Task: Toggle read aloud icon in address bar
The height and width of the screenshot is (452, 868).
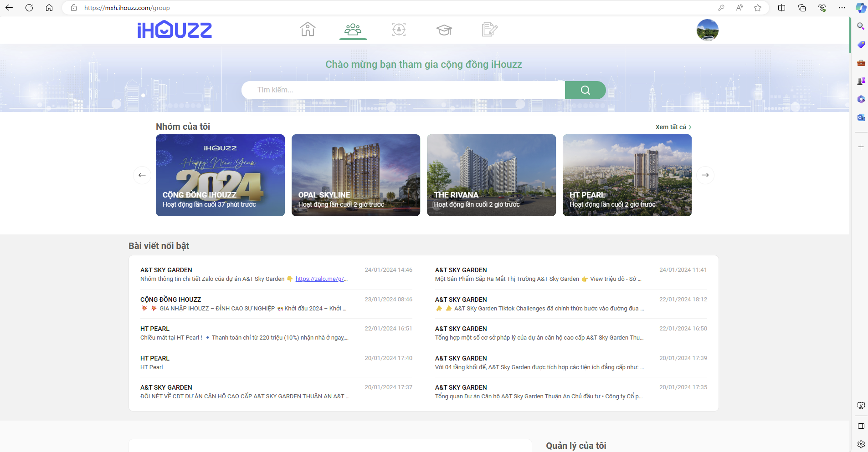Action: 740,8
